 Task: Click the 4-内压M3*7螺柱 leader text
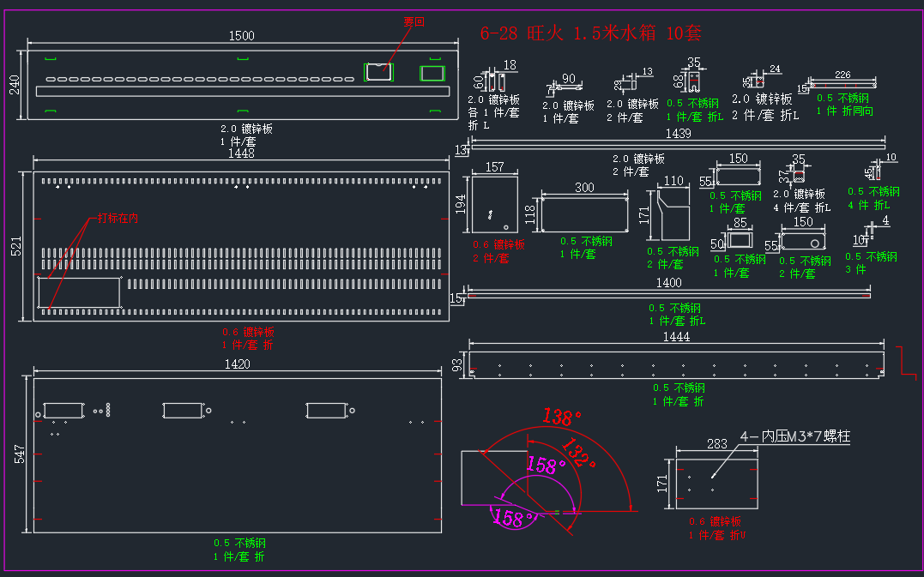click(x=795, y=436)
